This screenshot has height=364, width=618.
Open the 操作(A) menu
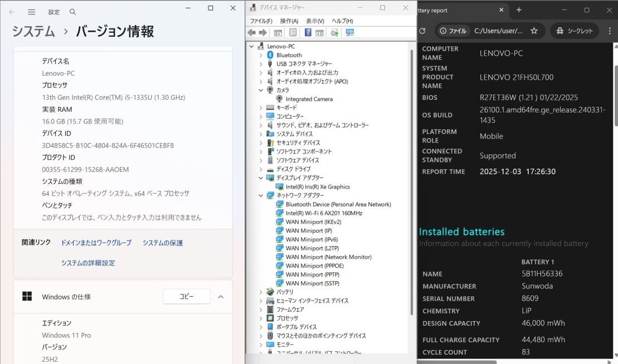click(289, 21)
